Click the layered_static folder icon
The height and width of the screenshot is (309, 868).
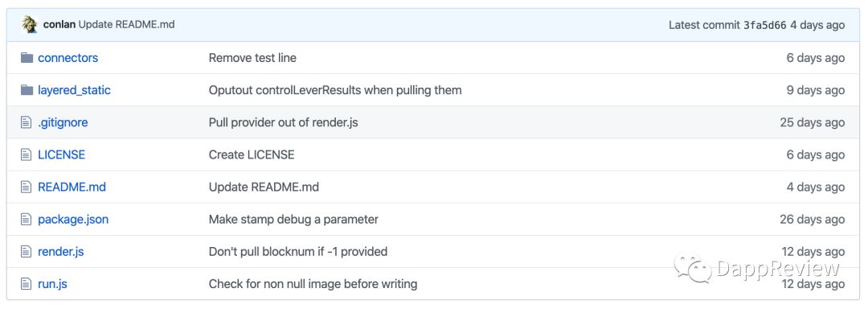[27, 89]
